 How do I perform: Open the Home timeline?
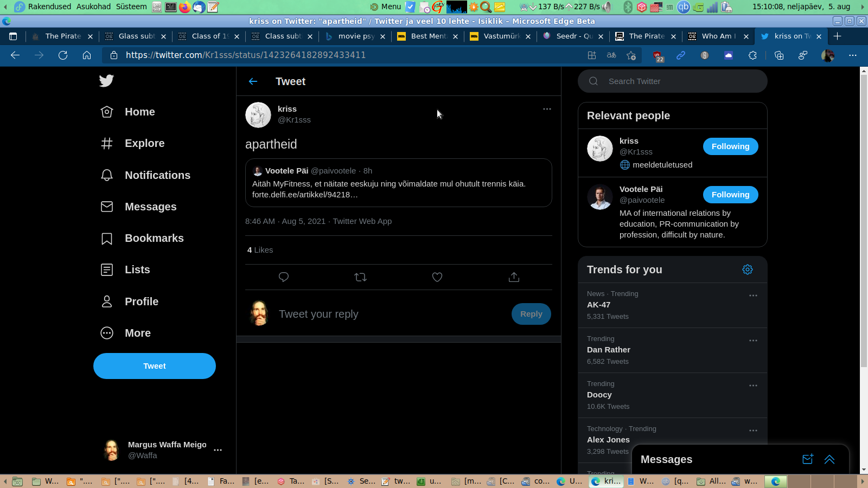coord(128,112)
